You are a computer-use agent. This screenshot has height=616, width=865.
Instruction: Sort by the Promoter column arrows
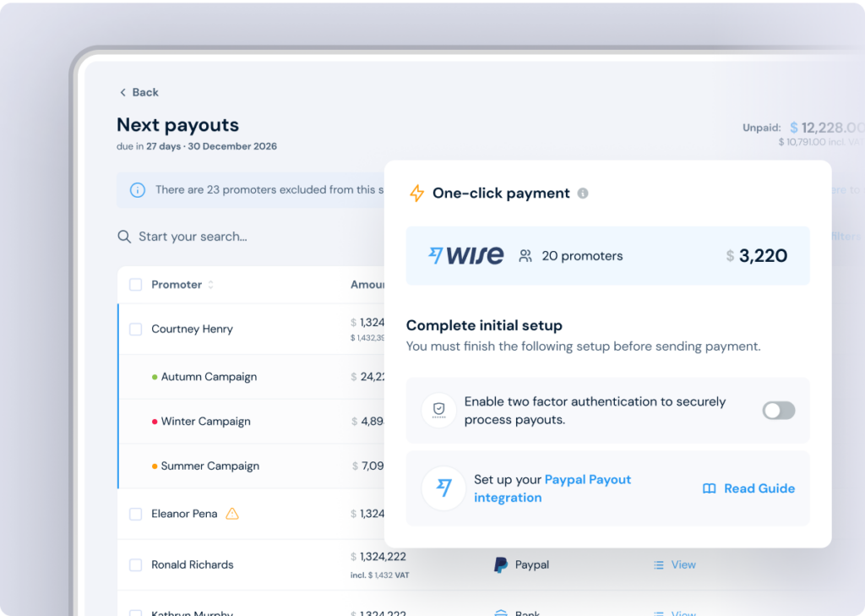pos(210,285)
